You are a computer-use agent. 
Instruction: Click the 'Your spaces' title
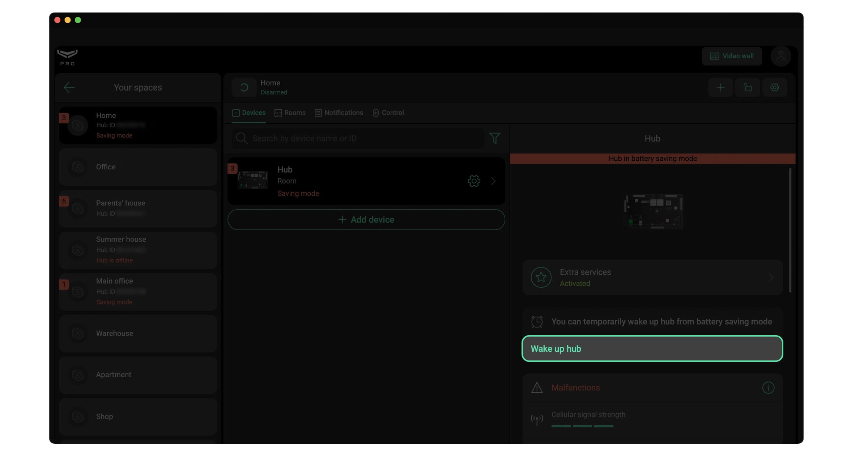[138, 88]
